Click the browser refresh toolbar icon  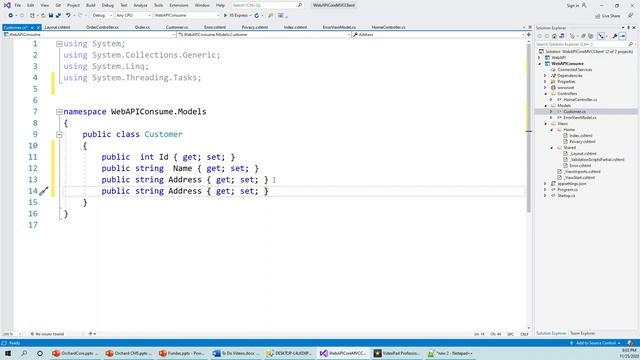pyautogui.click(x=256, y=16)
